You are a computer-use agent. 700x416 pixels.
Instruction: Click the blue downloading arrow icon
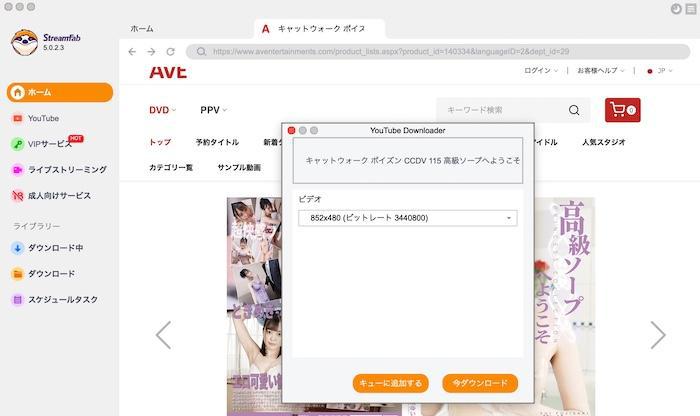17,248
